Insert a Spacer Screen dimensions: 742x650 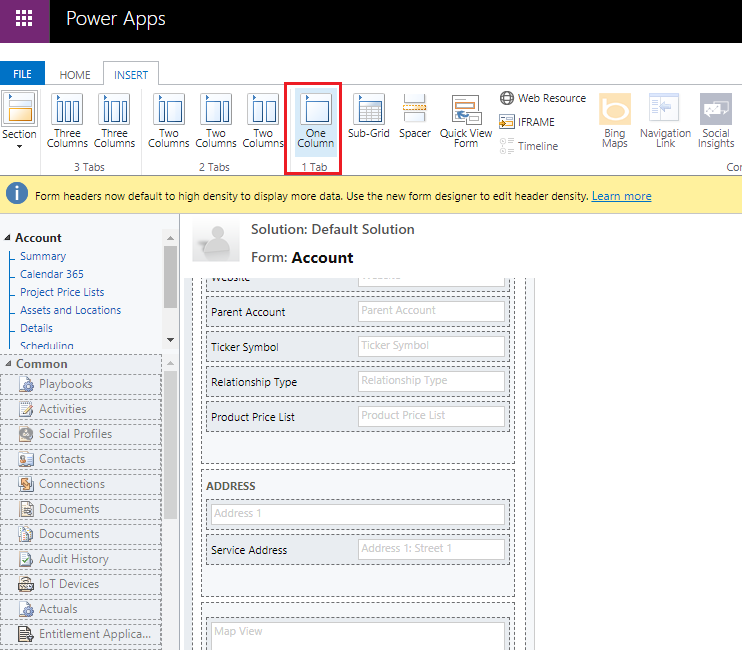coord(415,116)
